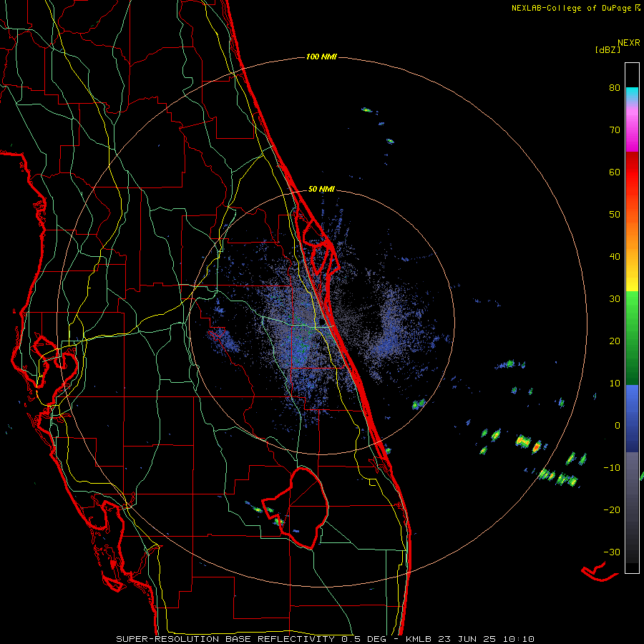Click the '50' value on the dBZ scale
The width and height of the screenshot is (644, 644).
coord(615,215)
